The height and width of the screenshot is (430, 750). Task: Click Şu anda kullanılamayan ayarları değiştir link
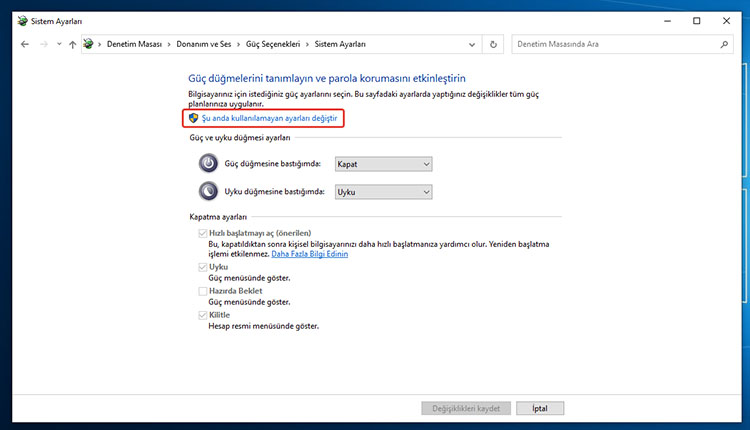click(x=270, y=118)
